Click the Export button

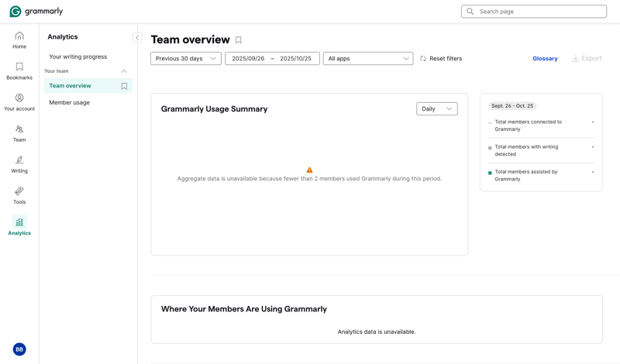pyautogui.click(x=587, y=59)
